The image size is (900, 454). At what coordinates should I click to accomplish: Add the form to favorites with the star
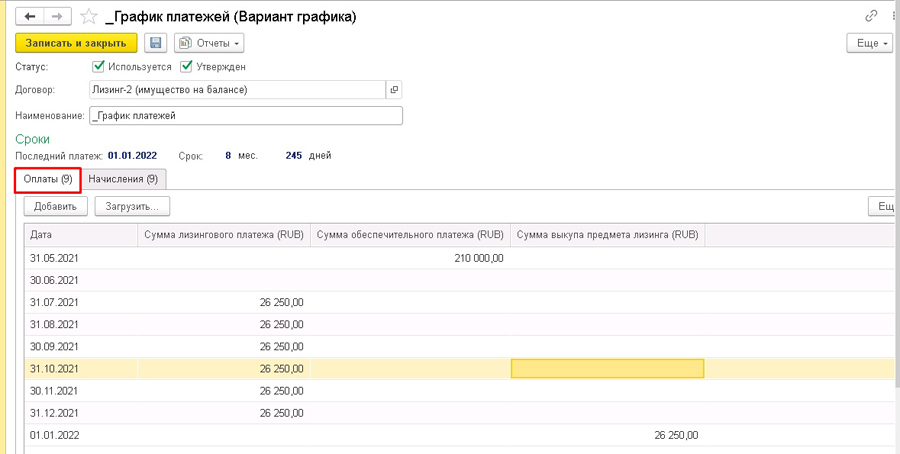coord(88,17)
